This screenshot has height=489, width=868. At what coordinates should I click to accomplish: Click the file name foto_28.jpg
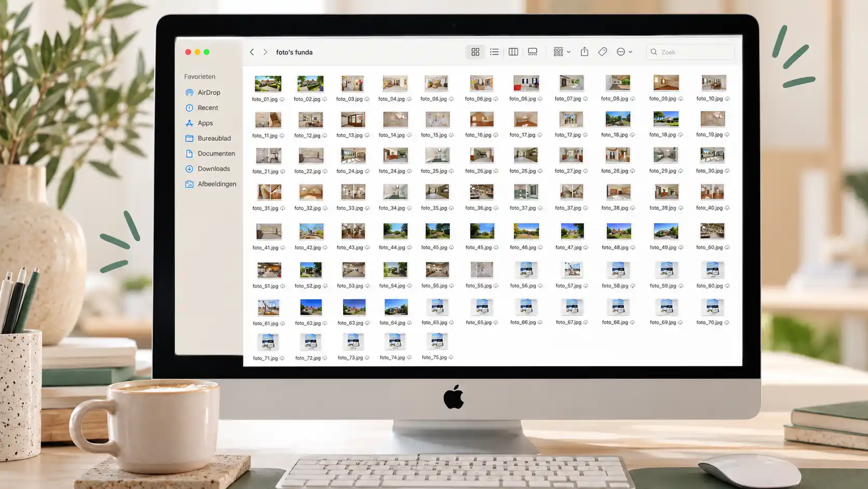[x=615, y=171]
